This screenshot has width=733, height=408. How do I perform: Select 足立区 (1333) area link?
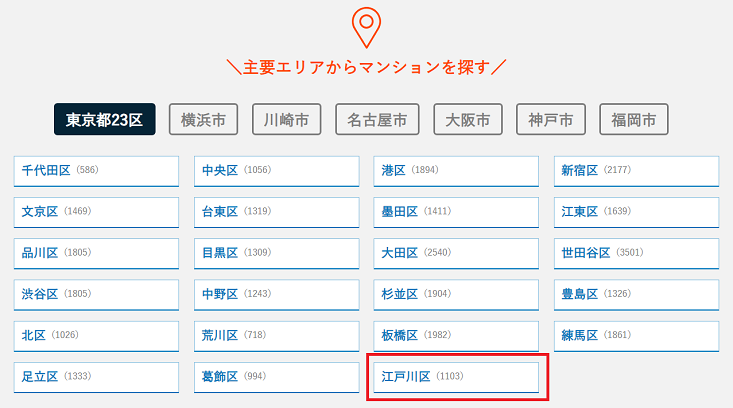point(96,377)
